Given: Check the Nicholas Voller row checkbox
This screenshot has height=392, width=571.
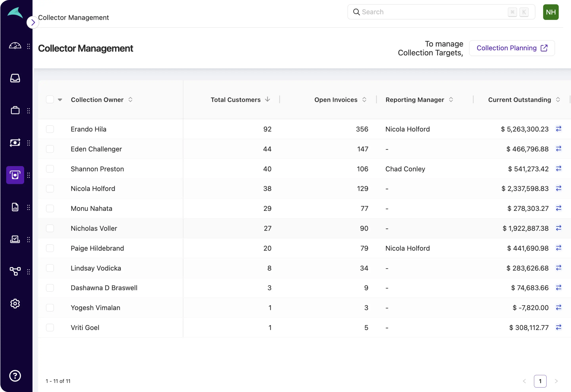Looking at the screenshot, I should 50,228.
